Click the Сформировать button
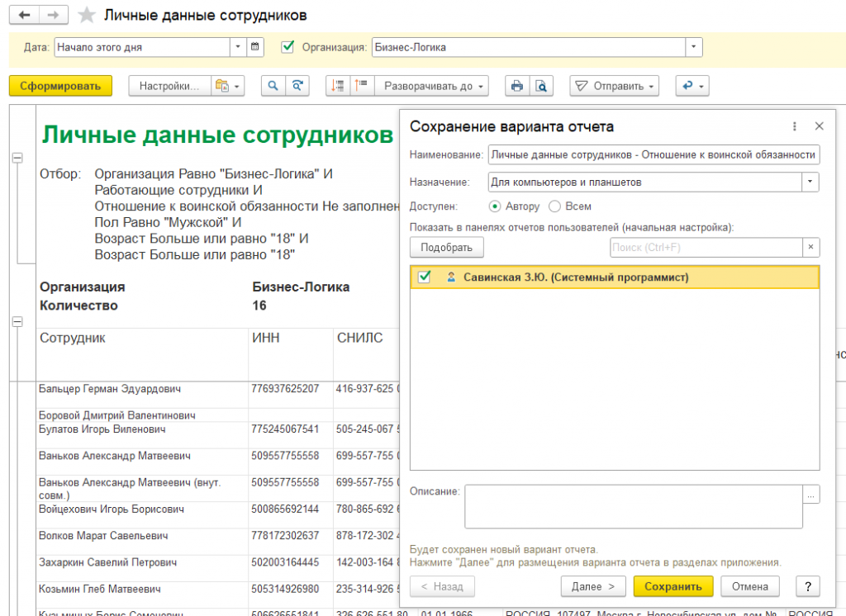Image resolution: width=846 pixels, height=616 pixels. pyautogui.click(x=60, y=86)
